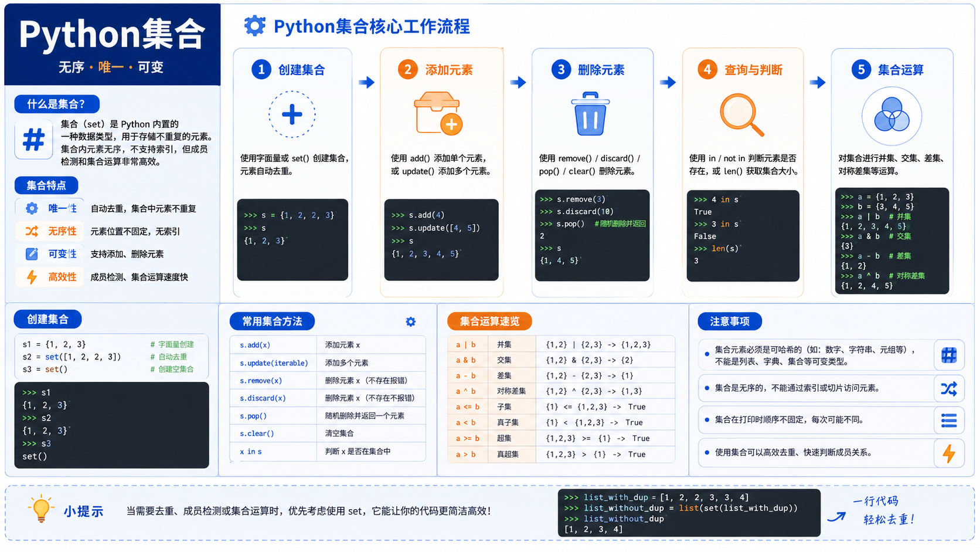Click the blue hash icon beside the hashable elements note
The image size is (980, 552).
click(x=949, y=355)
